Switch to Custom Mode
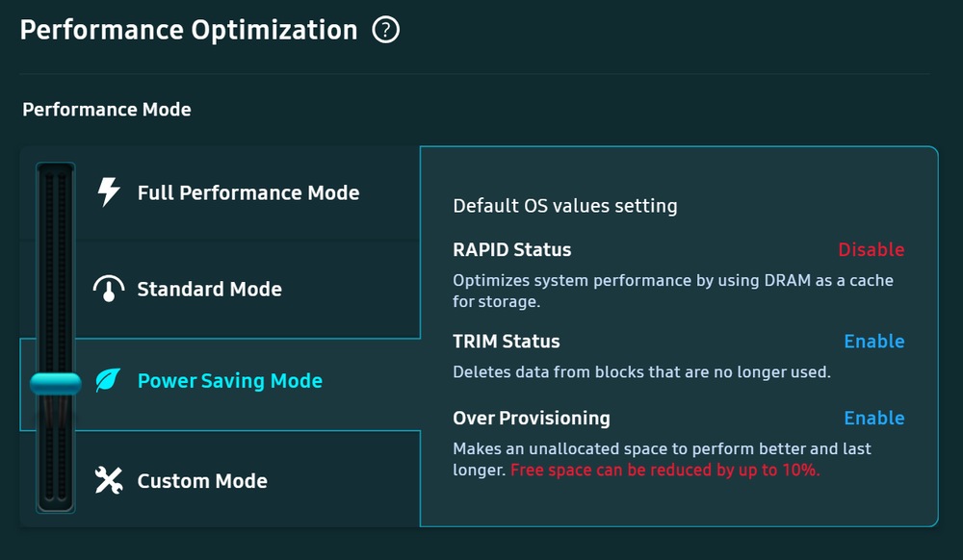The height and width of the screenshot is (560, 963). pos(202,481)
